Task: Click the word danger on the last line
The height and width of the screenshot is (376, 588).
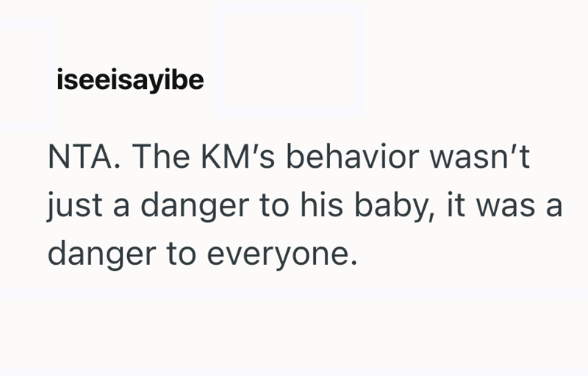Action: 102,254
